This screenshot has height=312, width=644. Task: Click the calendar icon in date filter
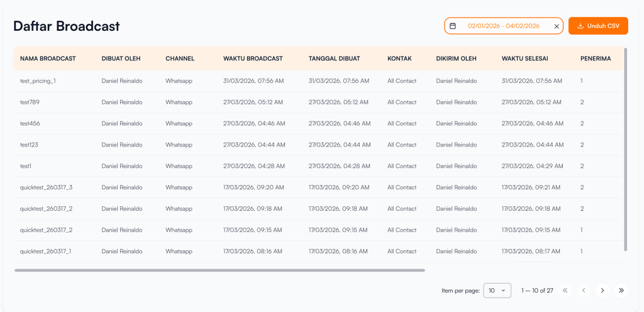pos(453,26)
